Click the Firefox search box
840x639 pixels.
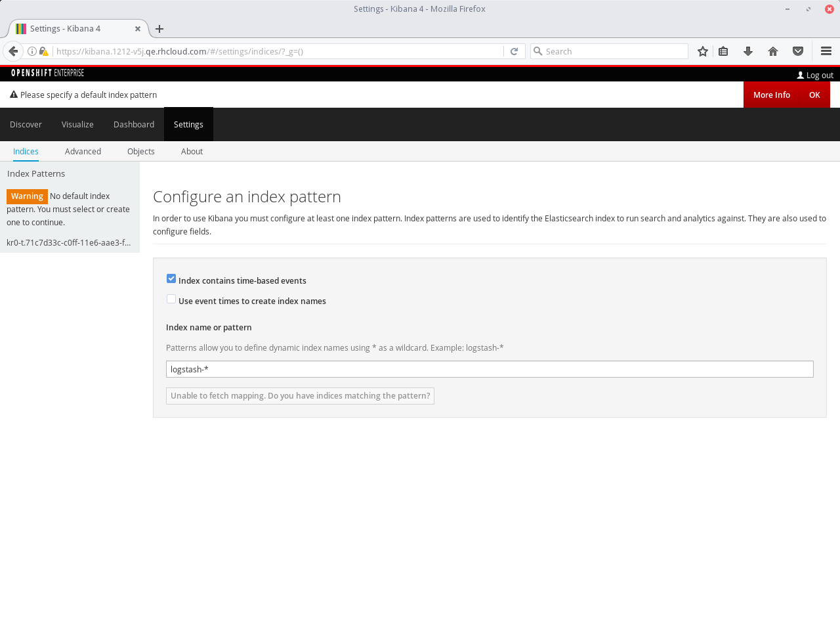(x=609, y=51)
